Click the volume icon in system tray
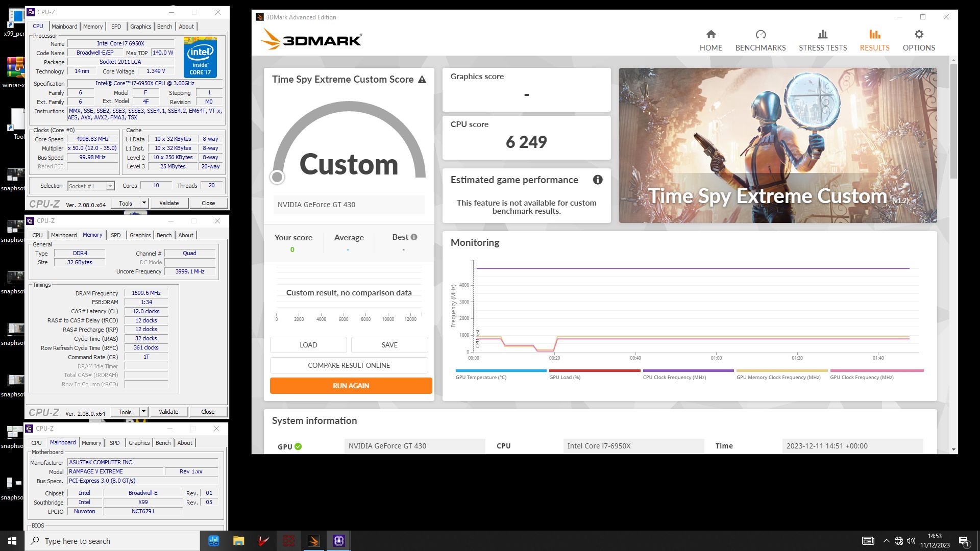980x551 pixels. (x=911, y=541)
